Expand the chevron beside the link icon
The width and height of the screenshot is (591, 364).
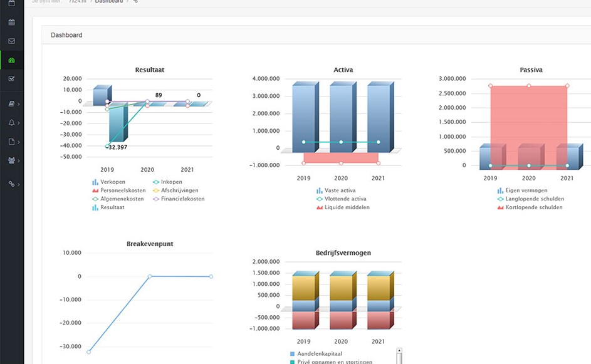18,184
